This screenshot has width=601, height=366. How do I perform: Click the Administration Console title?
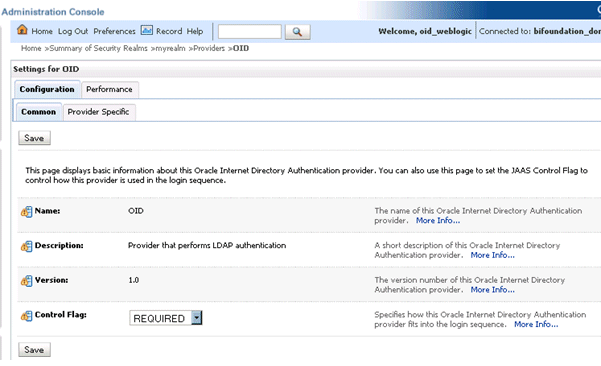[x=53, y=12]
